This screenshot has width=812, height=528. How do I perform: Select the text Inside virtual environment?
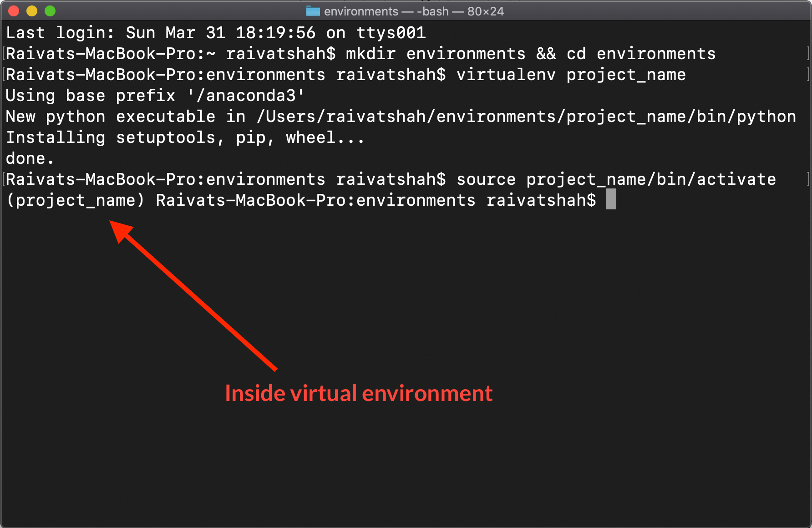pyautogui.click(x=359, y=392)
